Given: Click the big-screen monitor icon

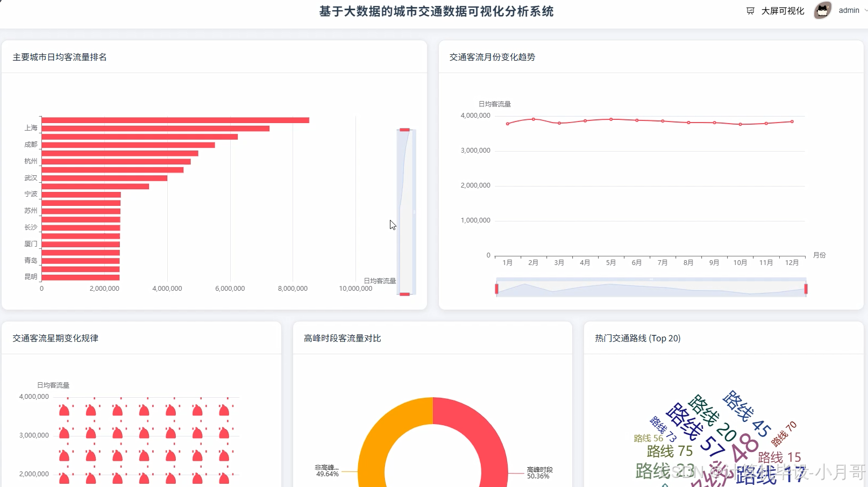Looking at the screenshot, I should pyautogui.click(x=751, y=11).
